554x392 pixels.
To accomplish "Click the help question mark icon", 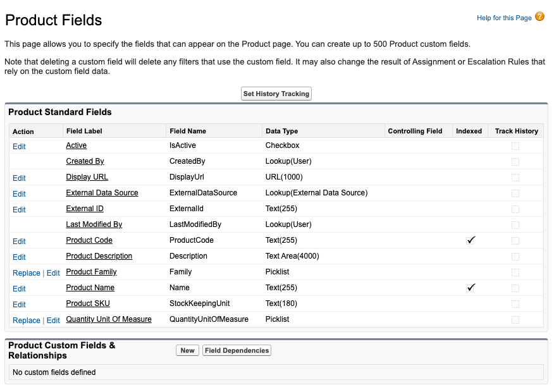I will pos(539,17).
